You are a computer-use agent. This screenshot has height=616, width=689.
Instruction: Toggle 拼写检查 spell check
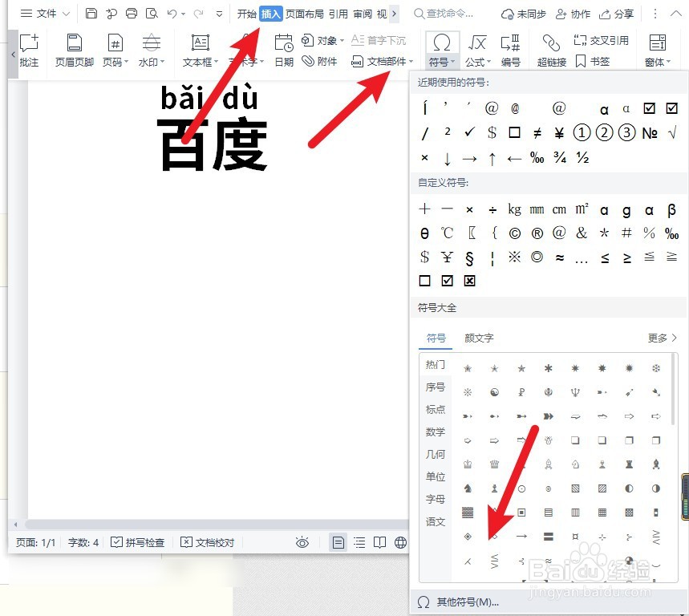click(137, 543)
